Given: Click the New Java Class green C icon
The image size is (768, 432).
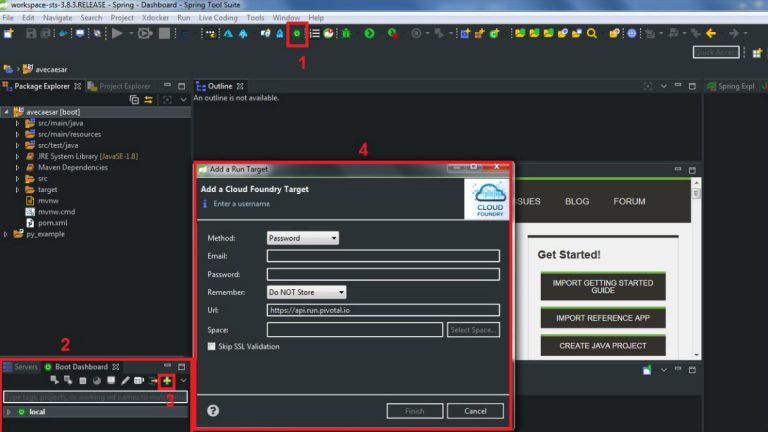Looking at the screenshot, I should [x=494, y=33].
